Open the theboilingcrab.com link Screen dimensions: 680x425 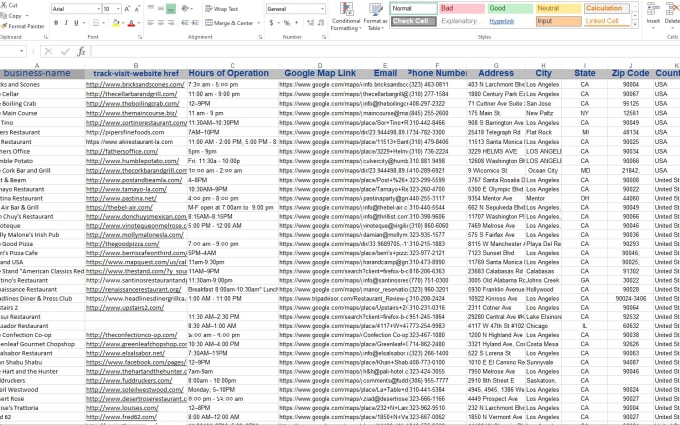(x=133, y=104)
